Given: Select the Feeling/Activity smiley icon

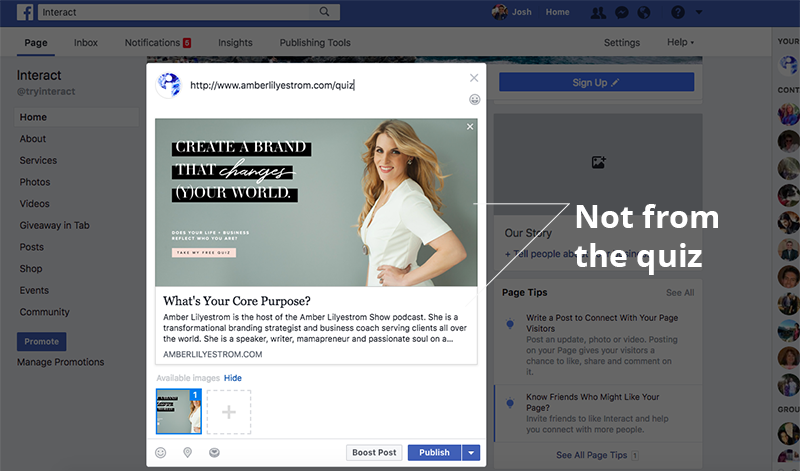Looking at the screenshot, I should pos(161,453).
